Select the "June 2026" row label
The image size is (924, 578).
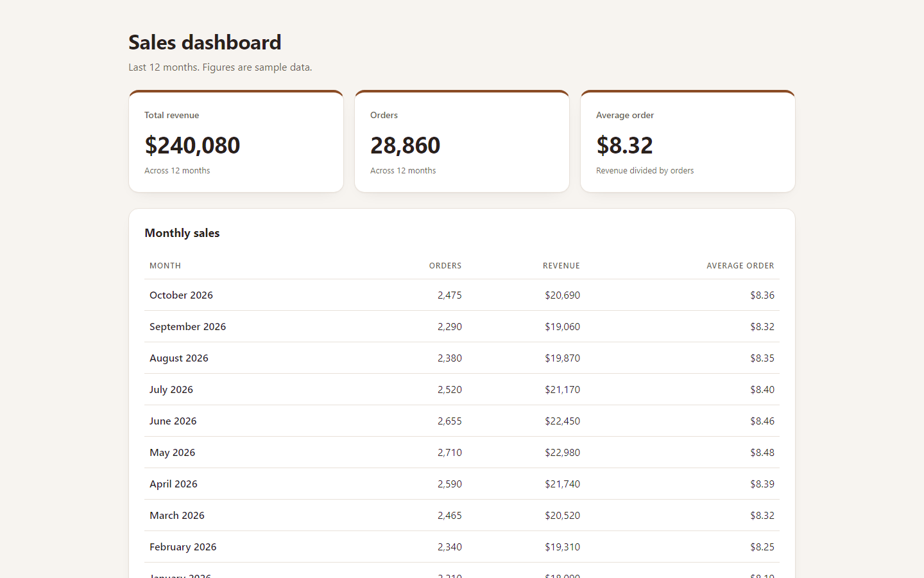pos(173,421)
